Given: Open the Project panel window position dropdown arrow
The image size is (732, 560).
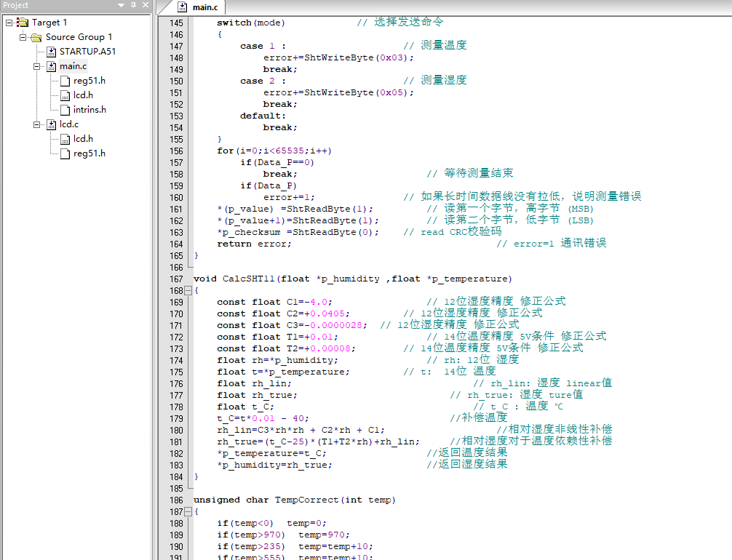Looking at the screenshot, I should click(x=122, y=5).
